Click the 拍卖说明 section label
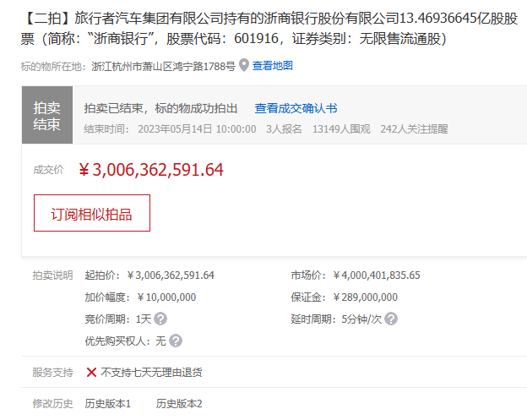The height and width of the screenshot is (420, 527). click(52, 275)
